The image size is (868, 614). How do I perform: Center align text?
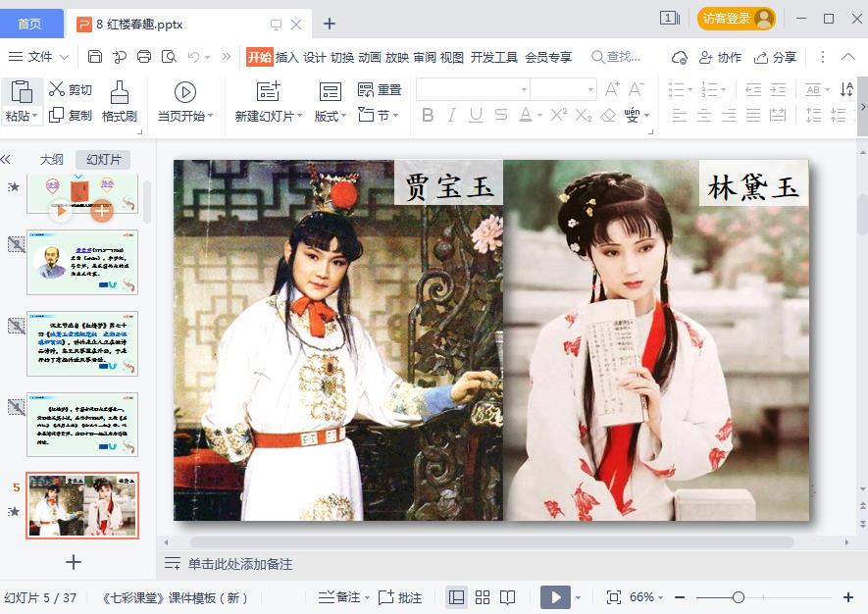(704, 115)
